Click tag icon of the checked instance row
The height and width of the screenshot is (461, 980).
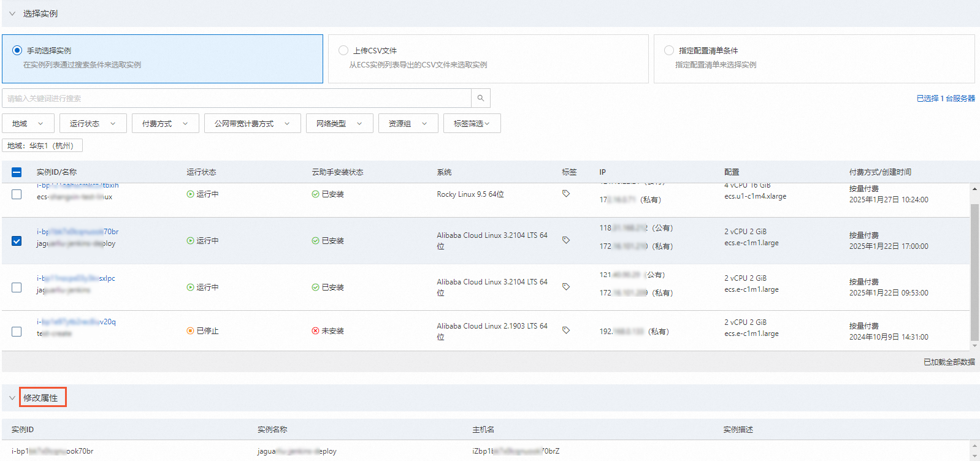click(x=566, y=240)
